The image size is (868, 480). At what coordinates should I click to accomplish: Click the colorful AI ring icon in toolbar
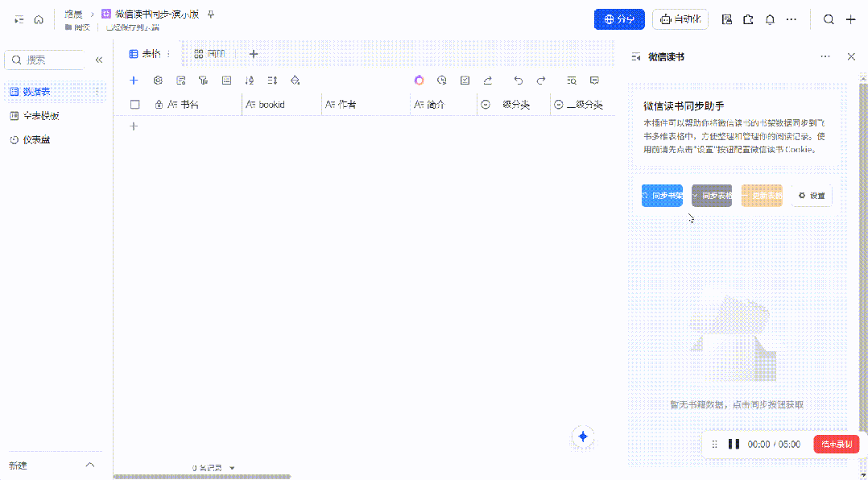[419, 81]
